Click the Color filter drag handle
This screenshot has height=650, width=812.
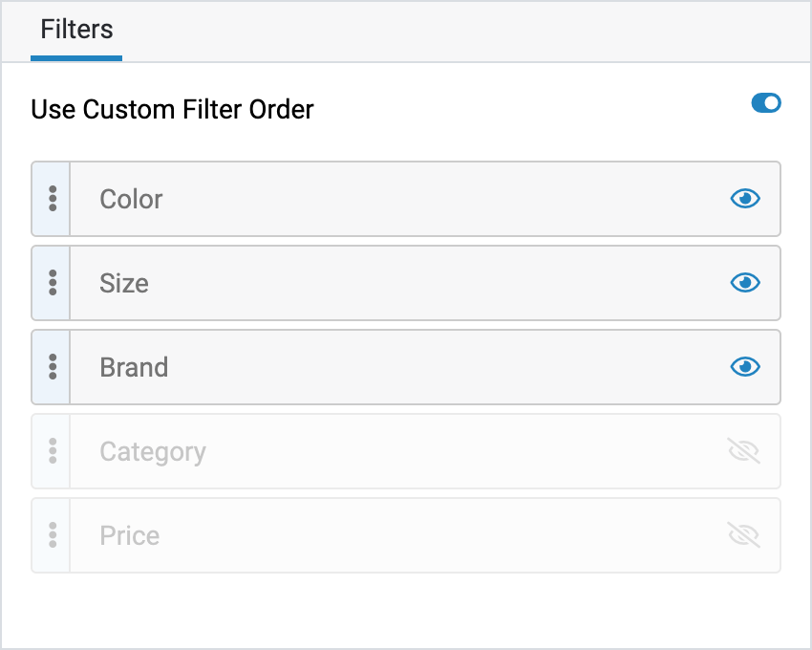pyautogui.click(x=53, y=199)
